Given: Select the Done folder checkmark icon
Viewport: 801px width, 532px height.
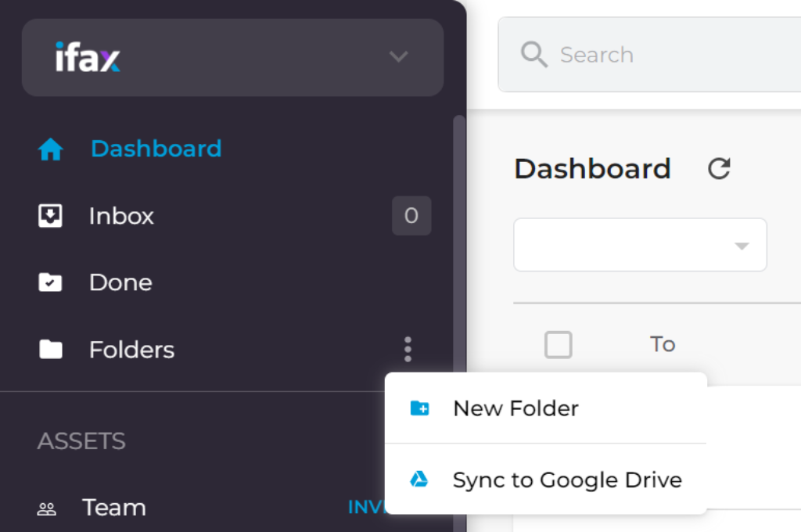Looking at the screenshot, I should click(x=51, y=282).
